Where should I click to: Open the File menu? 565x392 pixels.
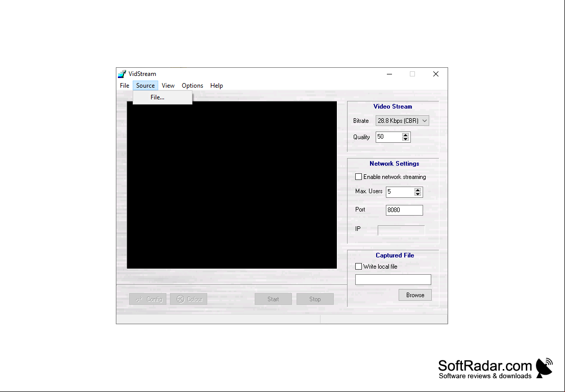125,86
